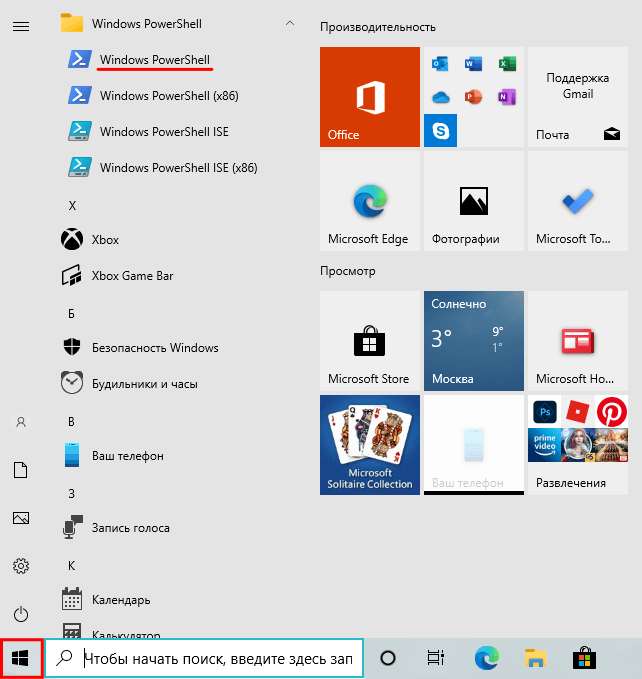The image size is (642, 679).
Task: Click the taskbar search input field
Action: pos(216,658)
